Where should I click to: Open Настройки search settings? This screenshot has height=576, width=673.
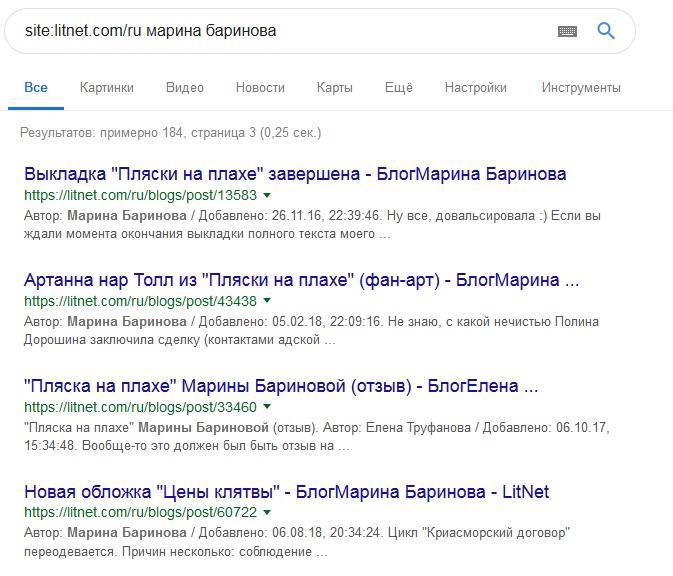click(477, 88)
